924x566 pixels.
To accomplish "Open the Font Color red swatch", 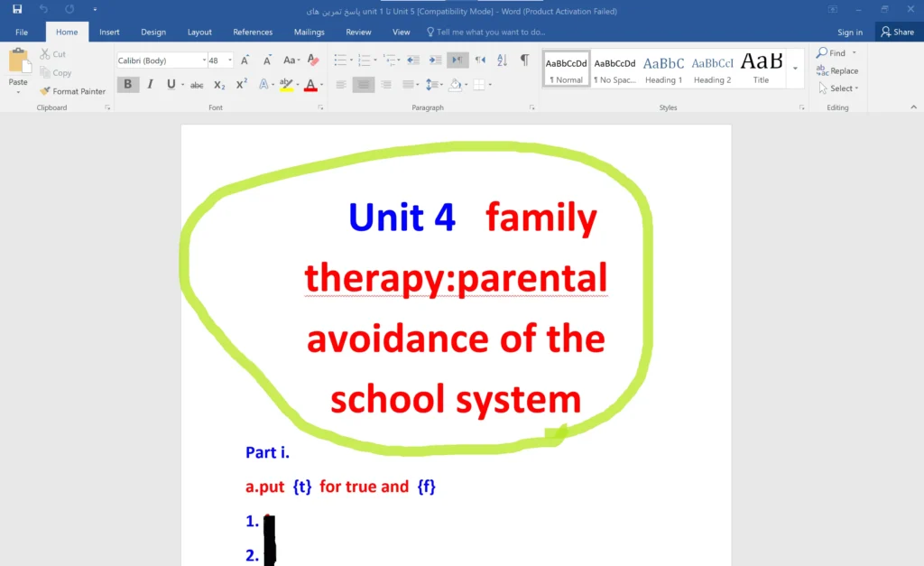I will (311, 84).
